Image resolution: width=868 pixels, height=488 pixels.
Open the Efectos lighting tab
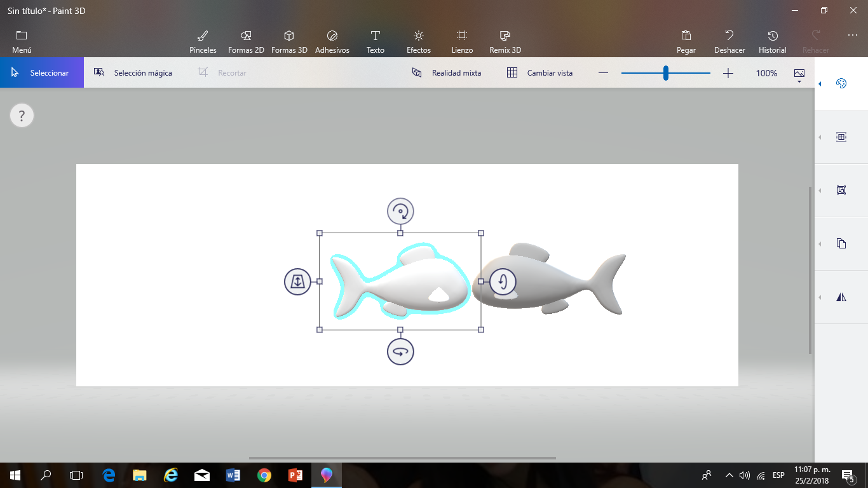tap(419, 42)
